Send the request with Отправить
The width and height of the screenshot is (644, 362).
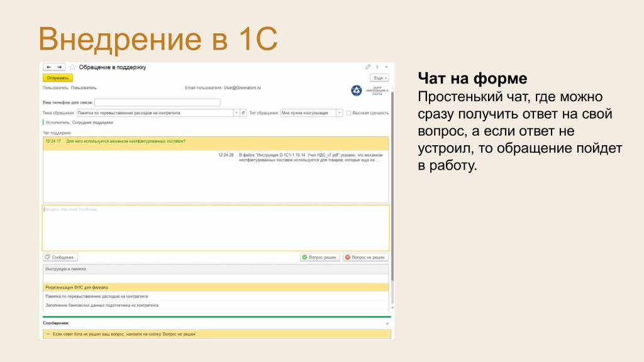tap(57, 78)
